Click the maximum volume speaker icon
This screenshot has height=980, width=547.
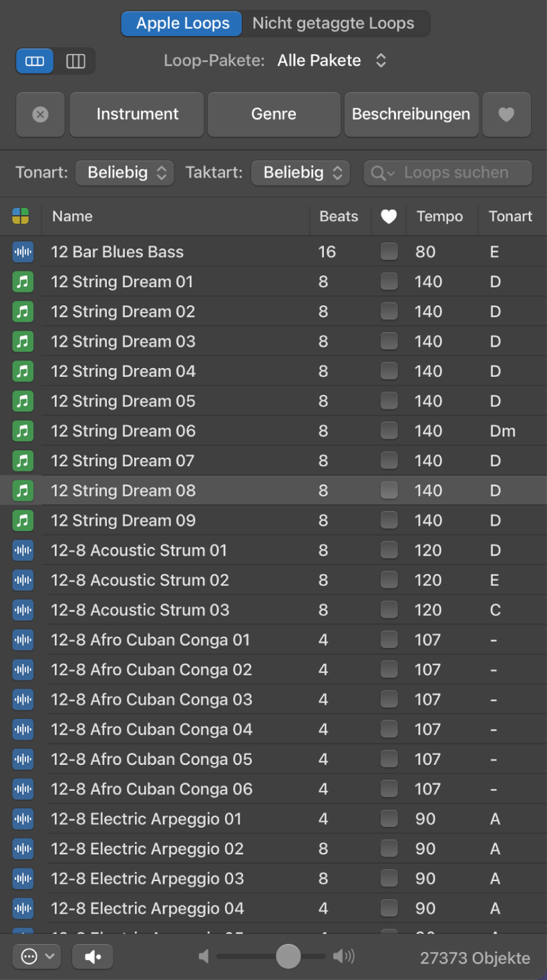pyautogui.click(x=344, y=957)
